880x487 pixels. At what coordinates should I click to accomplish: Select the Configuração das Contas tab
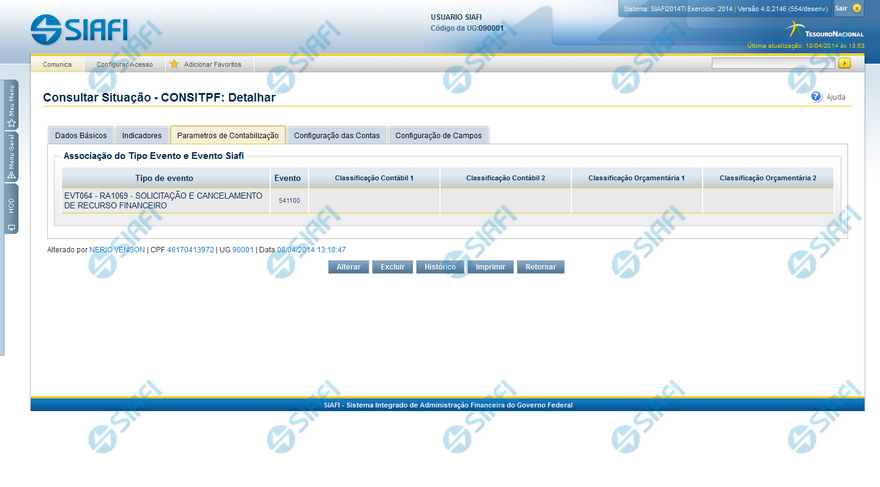(x=337, y=135)
